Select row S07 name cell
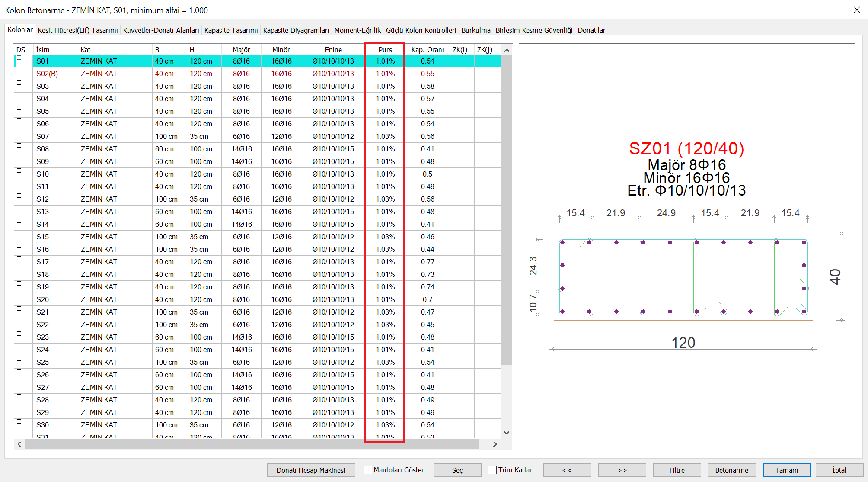868x482 pixels. [55, 136]
